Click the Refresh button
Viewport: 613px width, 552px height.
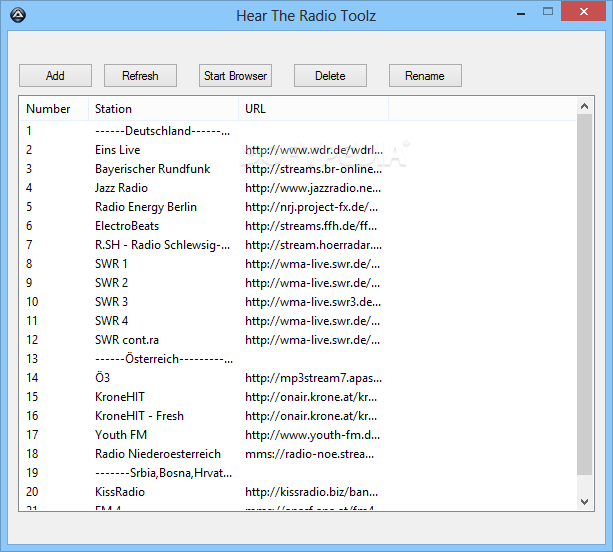point(140,75)
